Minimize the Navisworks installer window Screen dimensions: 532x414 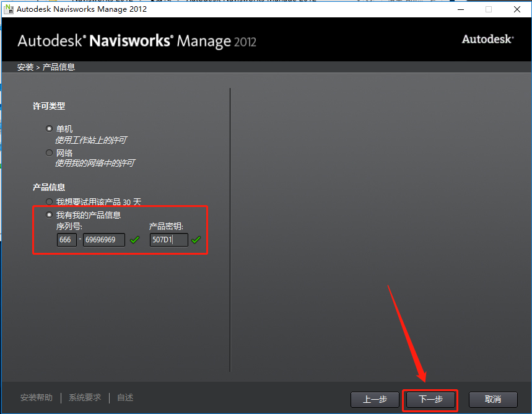460,9
